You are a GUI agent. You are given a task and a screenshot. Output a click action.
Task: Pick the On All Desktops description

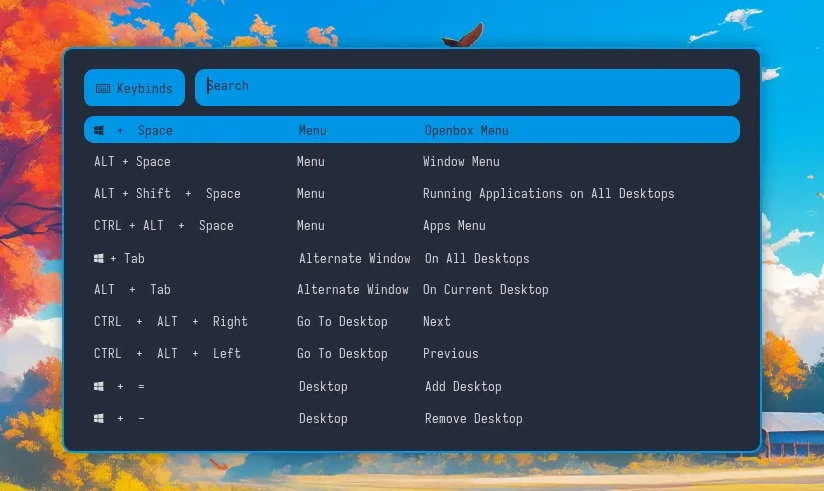coord(477,258)
